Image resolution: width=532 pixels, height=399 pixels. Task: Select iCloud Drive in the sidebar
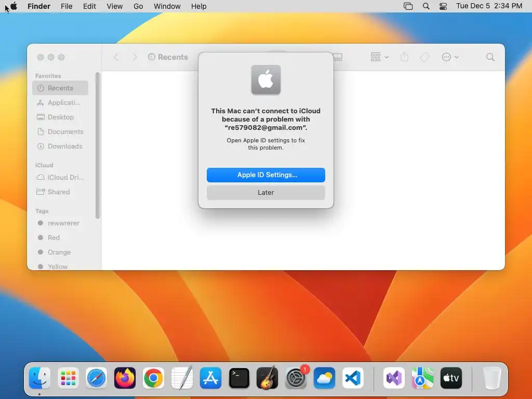click(60, 178)
